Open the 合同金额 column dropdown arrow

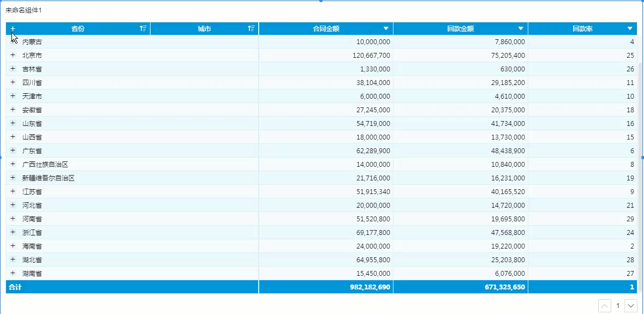[386, 28]
